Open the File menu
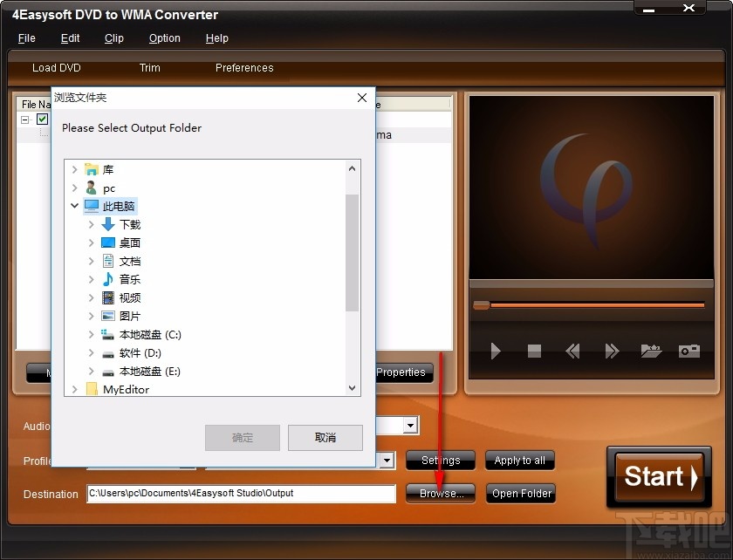This screenshot has width=733, height=560. pos(26,38)
